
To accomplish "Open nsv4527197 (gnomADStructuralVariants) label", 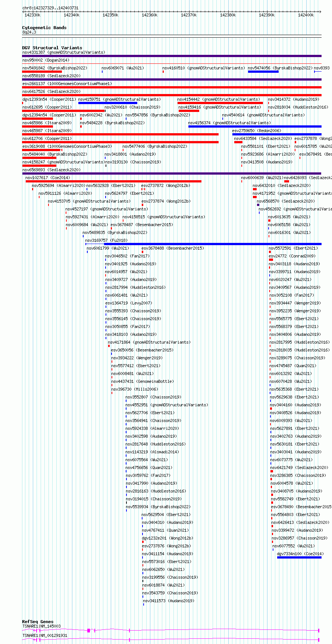I will [x=107, y=209].
